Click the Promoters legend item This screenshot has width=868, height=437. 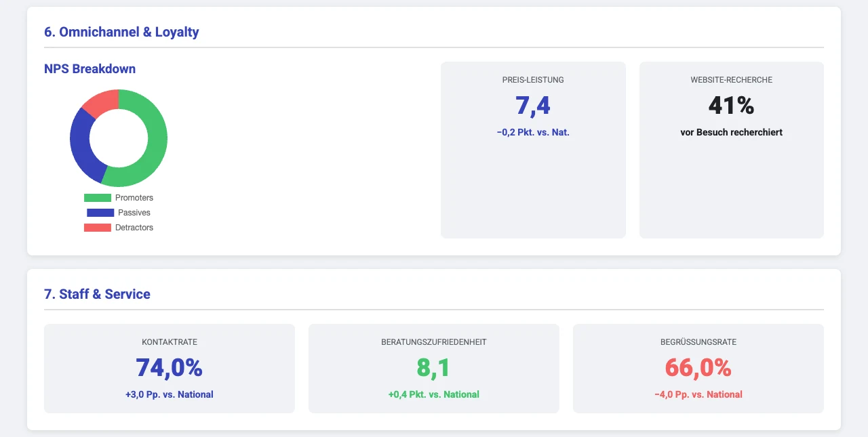click(x=119, y=198)
